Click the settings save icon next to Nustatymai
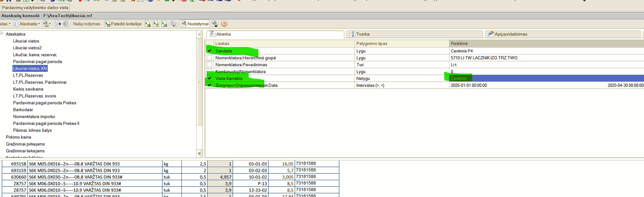The image size is (644, 197). click(215, 24)
